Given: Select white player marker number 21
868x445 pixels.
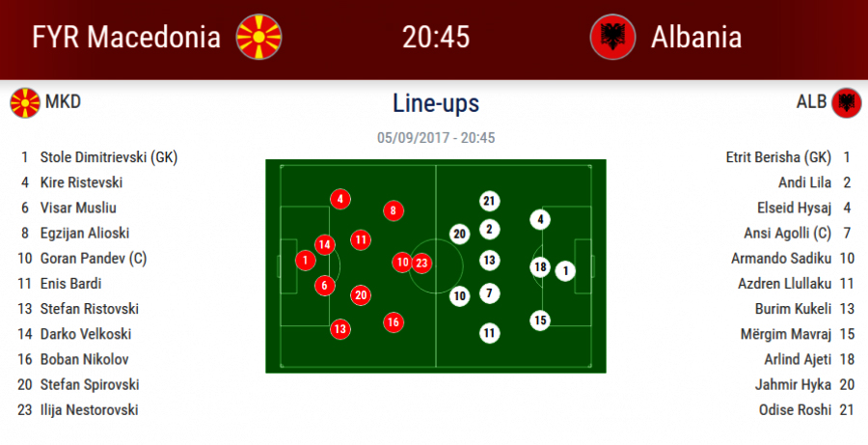Looking at the screenshot, I should coord(489,201).
